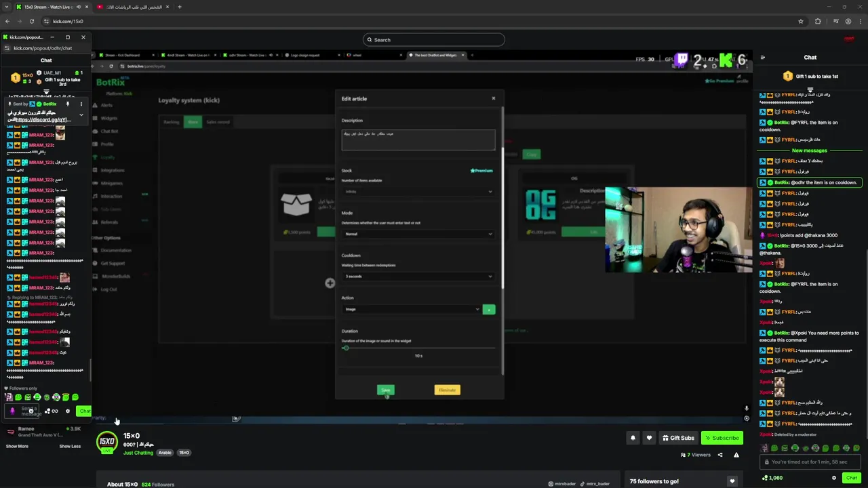Screen dimensions: 868x488
Task: Click the browser extensions puzzle icon
Action: coord(818,21)
